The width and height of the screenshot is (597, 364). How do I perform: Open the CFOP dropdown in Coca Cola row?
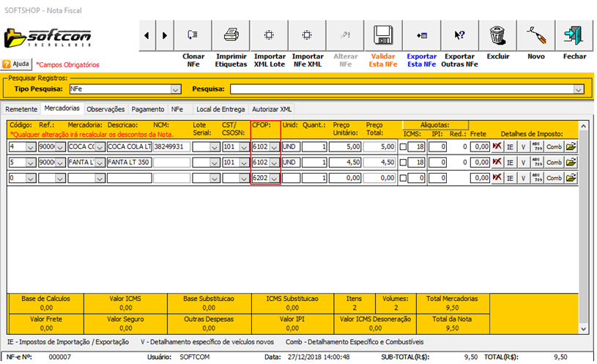[273, 146]
